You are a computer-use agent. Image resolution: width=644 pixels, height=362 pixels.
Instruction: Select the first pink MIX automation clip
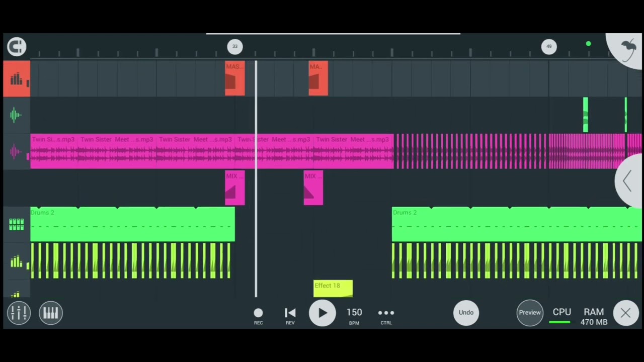coord(235,188)
